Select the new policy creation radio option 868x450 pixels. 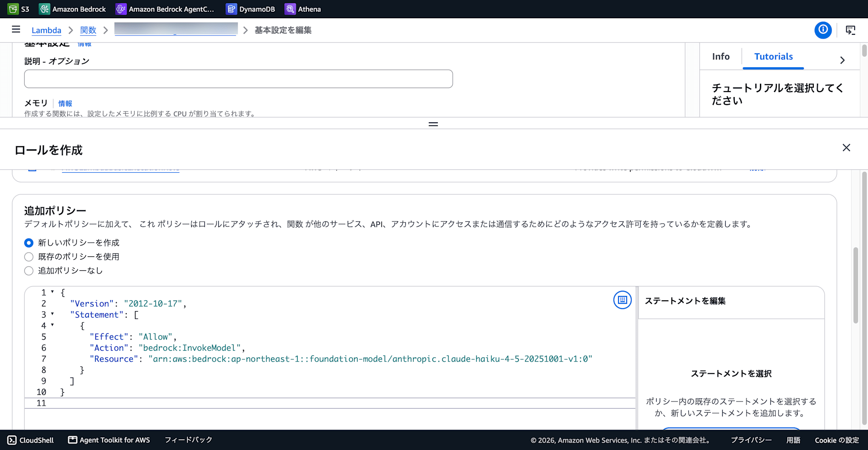tap(29, 243)
